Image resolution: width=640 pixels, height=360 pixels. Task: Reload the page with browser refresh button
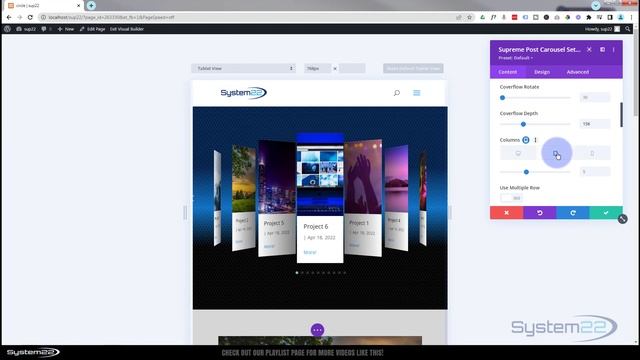coord(30,18)
